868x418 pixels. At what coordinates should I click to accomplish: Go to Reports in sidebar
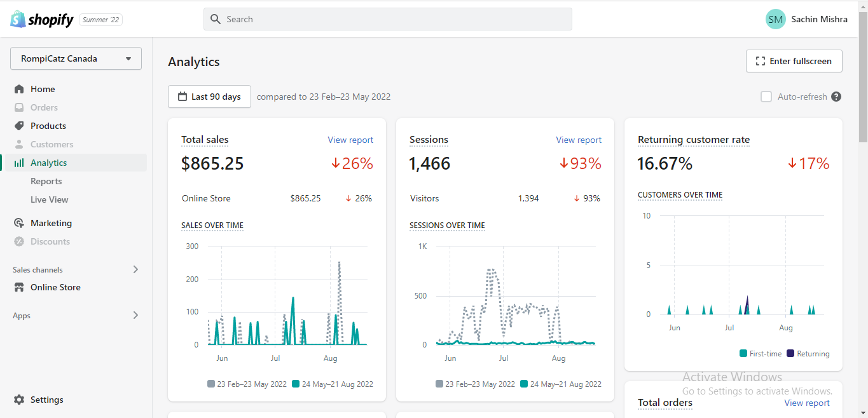pos(46,181)
